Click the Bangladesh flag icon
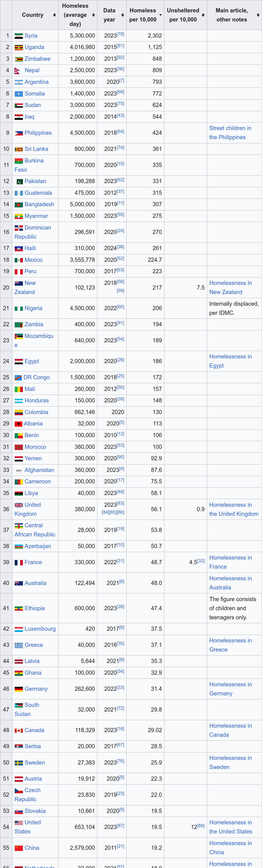The width and height of the screenshot is (262, 868). (18, 205)
